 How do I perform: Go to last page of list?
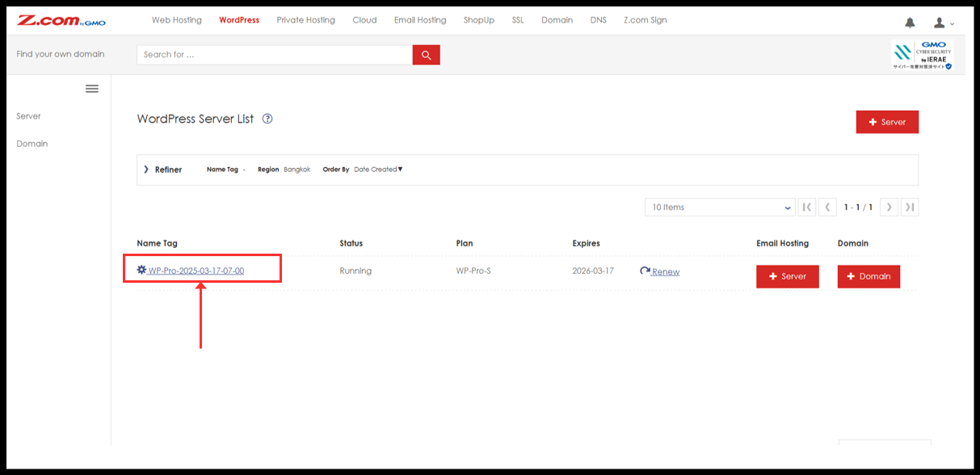(x=910, y=208)
